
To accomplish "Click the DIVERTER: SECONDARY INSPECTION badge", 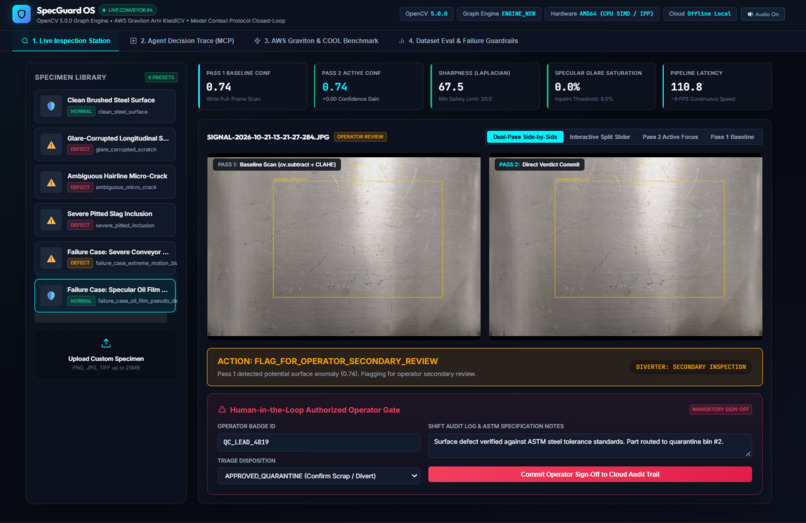I will click(x=690, y=367).
